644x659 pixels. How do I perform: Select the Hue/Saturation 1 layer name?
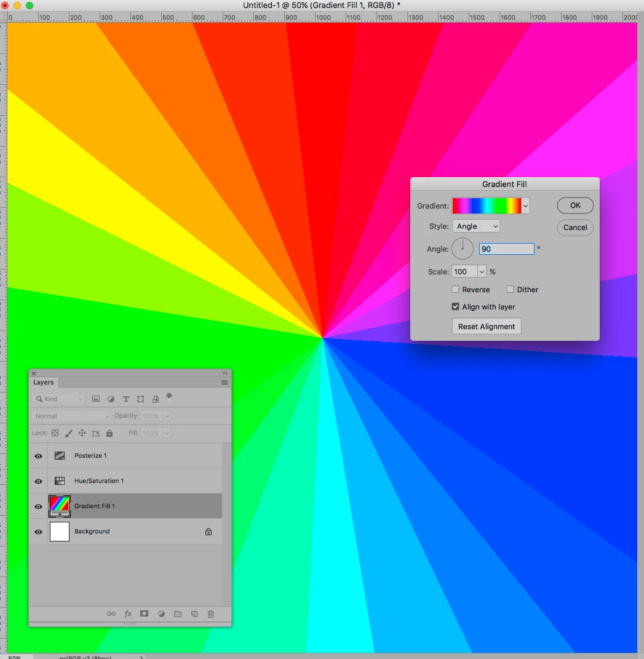coord(99,481)
